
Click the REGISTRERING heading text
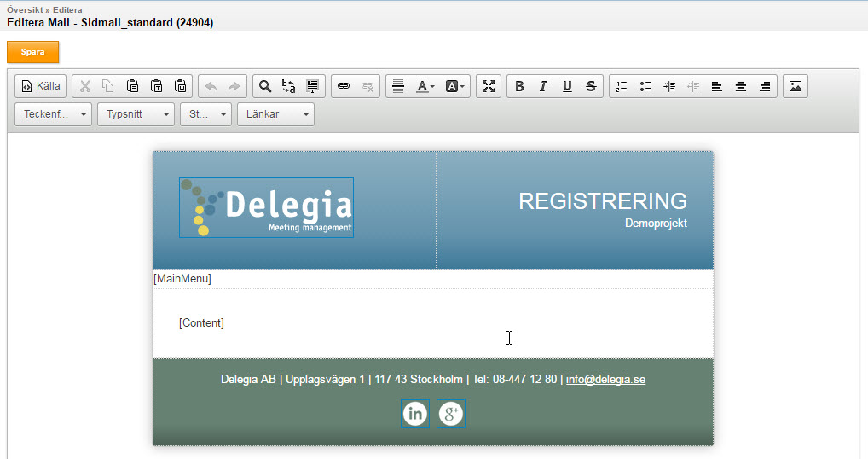[603, 201]
